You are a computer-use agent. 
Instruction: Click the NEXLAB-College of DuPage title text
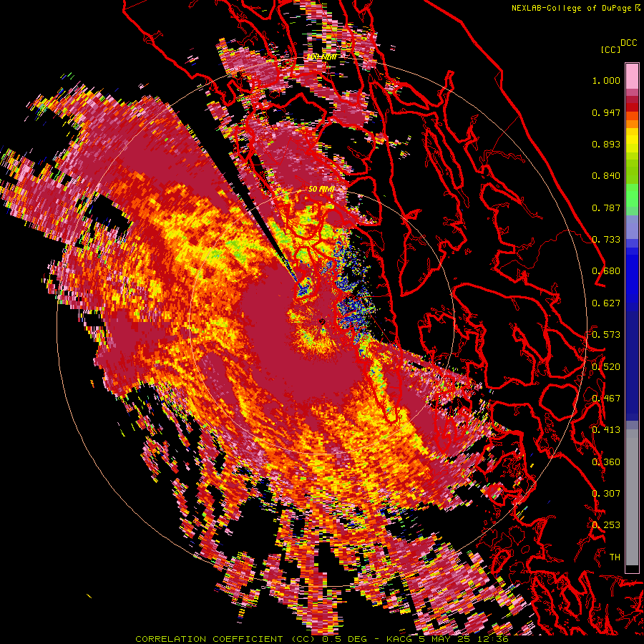[x=572, y=8]
